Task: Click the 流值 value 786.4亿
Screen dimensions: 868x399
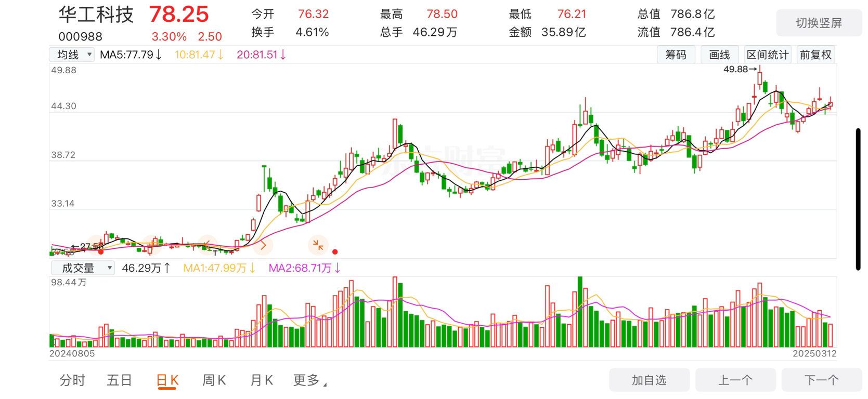Action: [692, 32]
